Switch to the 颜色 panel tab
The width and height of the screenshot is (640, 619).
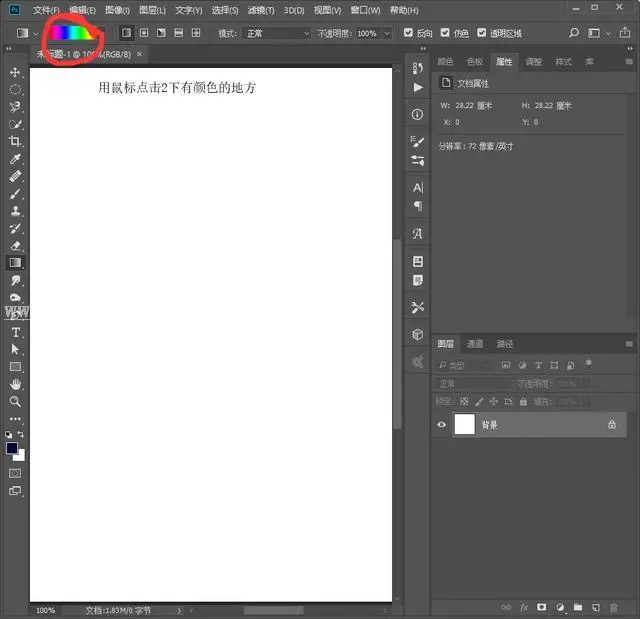coord(445,62)
